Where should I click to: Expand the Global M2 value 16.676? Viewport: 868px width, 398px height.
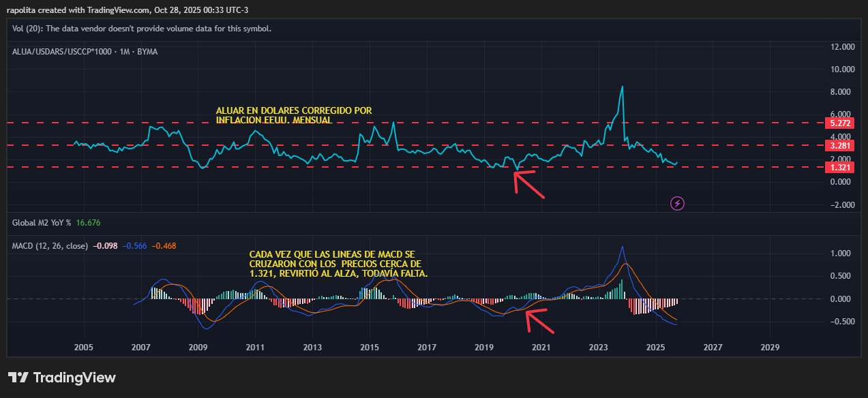[x=89, y=222]
